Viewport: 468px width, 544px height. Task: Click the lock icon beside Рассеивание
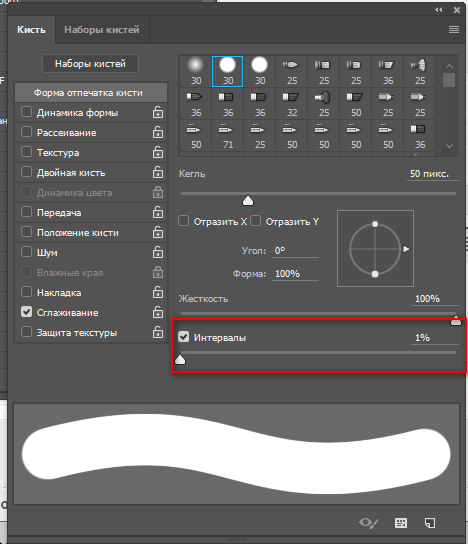coord(158,132)
